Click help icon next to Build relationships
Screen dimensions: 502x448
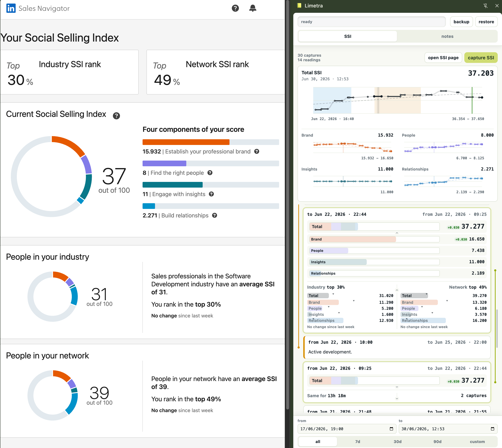click(x=215, y=215)
